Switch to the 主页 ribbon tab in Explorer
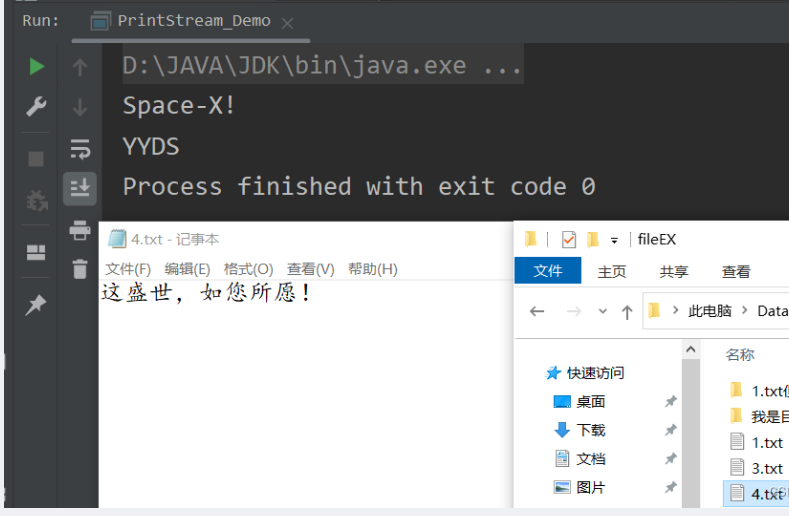The height and width of the screenshot is (516, 789). [612, 271]
